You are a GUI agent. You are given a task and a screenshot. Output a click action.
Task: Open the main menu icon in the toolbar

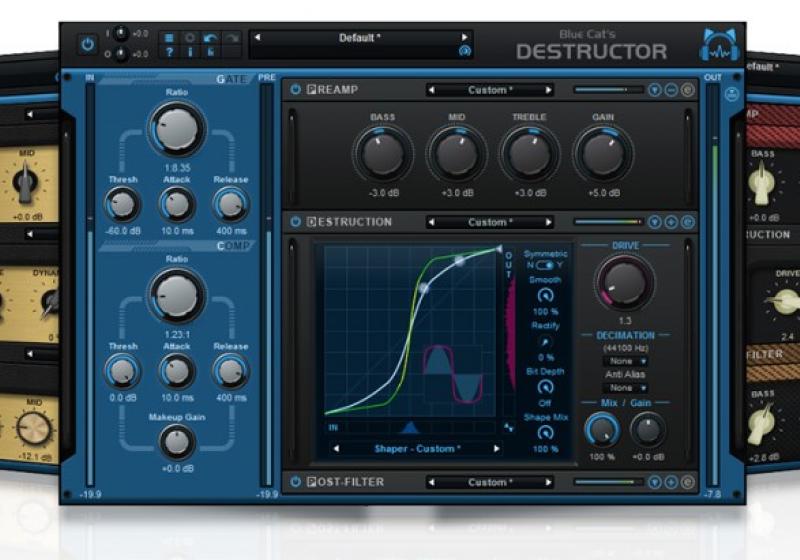coord(169,36)
